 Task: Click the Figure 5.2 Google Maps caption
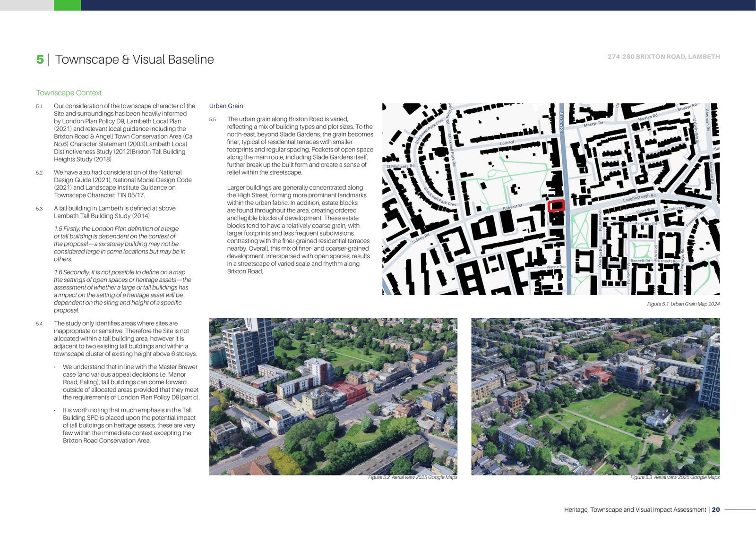click(x=412, y=477)
